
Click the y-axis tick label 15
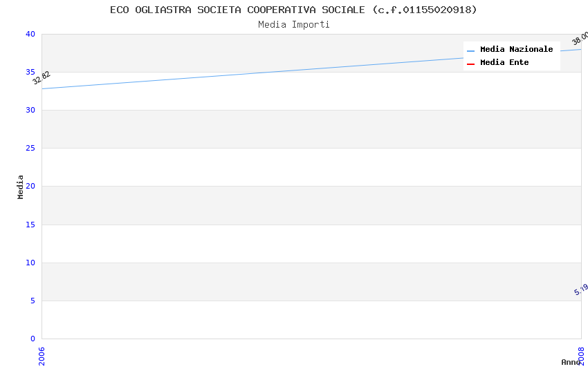click(30, 225)
